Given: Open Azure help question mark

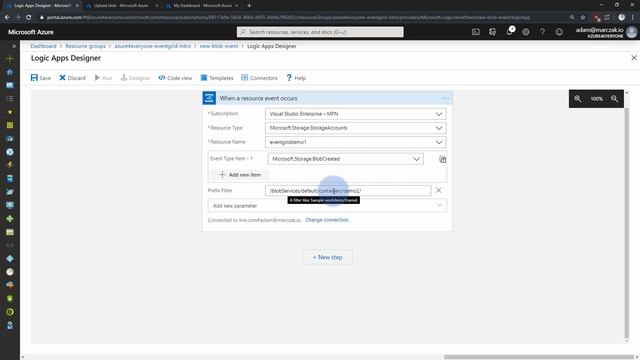Looking at the screenshot, I should [542, 32].
